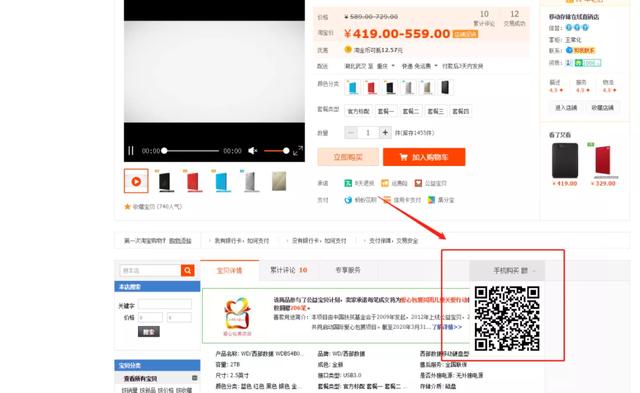Image resolution: width=640 pixels, height=393 pixels.
Task: Click the maximum price input field
Action: [179, 318]
